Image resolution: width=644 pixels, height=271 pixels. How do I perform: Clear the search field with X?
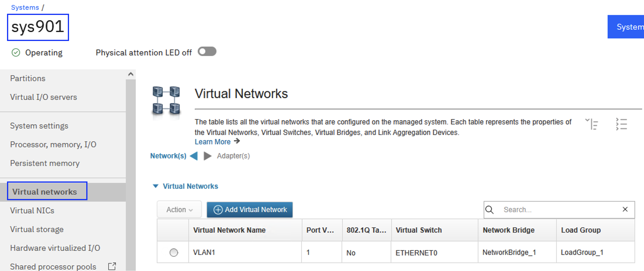pyautogui.click(x=625, y=210)
